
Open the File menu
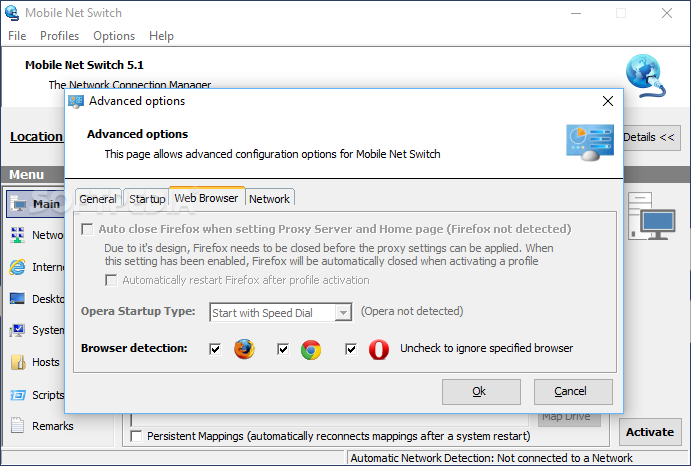(x=17, y=36)
